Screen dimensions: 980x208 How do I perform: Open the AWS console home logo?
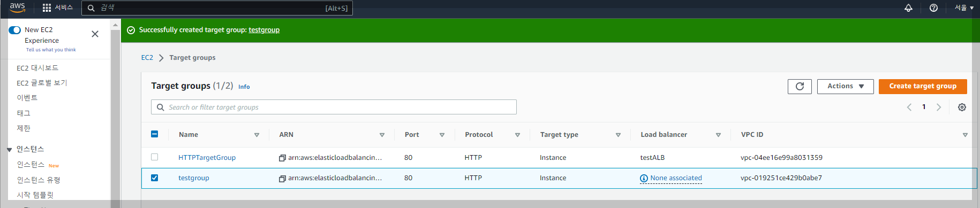coord(18,7)
